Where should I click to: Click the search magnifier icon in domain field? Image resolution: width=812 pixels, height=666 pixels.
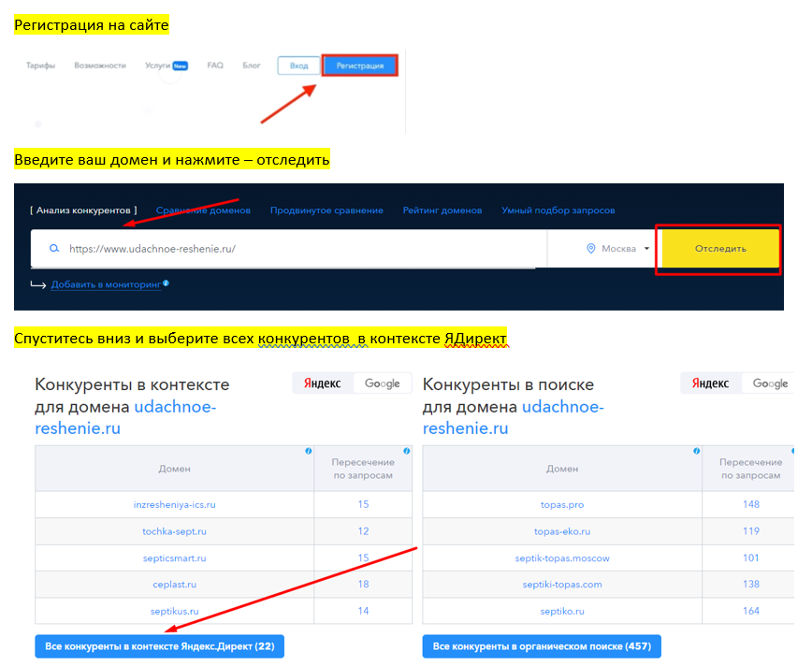54,249
